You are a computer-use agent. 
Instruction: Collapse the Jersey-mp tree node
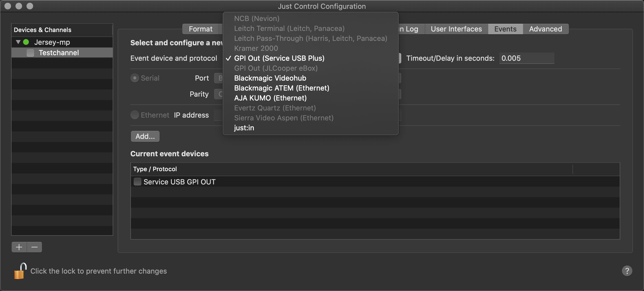pyautogui.click(x=18, y=42)
